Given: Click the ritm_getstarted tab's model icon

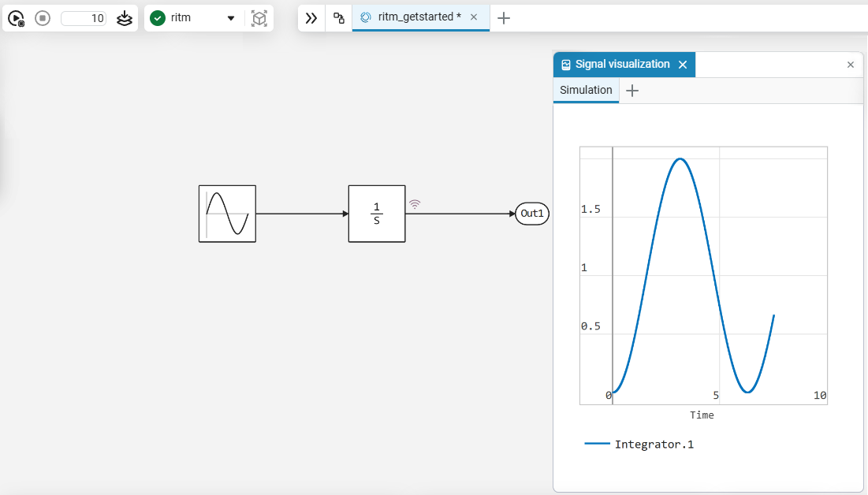Looking at the screenshot, I should (x=365, y=17).
